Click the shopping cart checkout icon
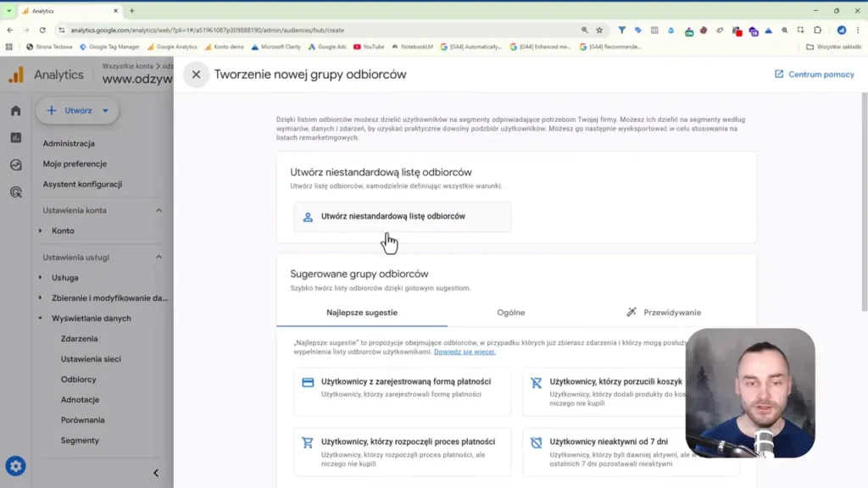 click(x=308, y=442)
